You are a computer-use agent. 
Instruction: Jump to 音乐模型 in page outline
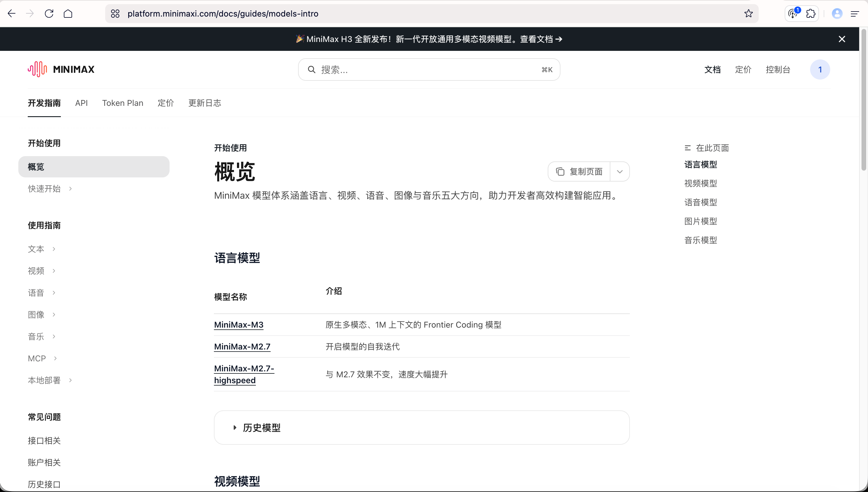pyautogui.click(x=700, y=240)
